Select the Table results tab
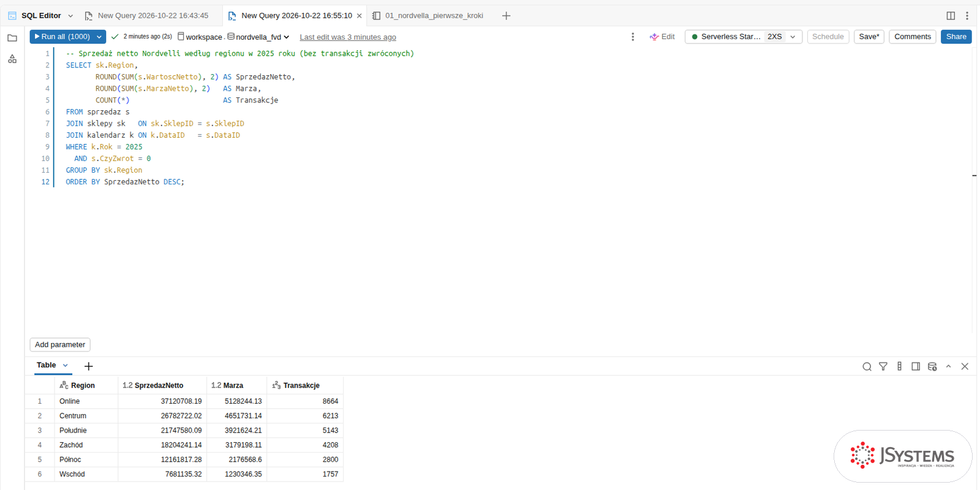Screen dimensions: 980x490 [46, 365]
